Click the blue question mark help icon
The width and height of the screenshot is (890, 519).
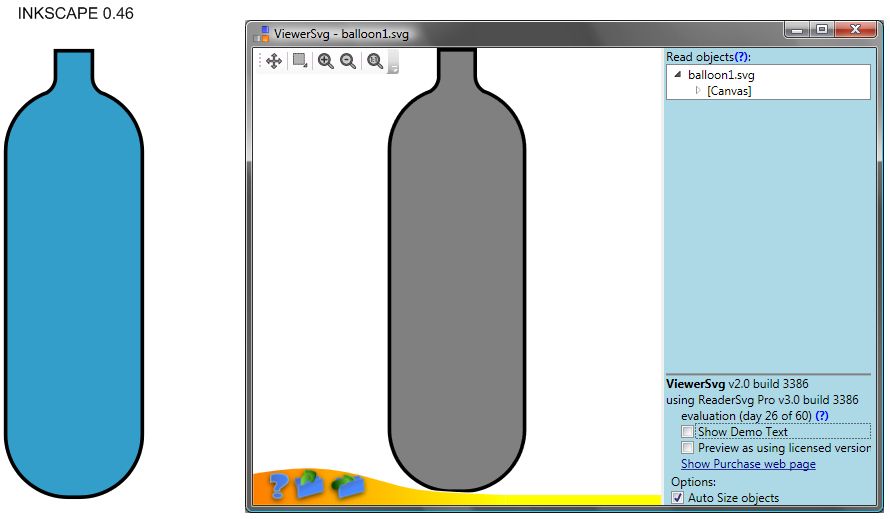pyautogui.click(x=278, y=485)
